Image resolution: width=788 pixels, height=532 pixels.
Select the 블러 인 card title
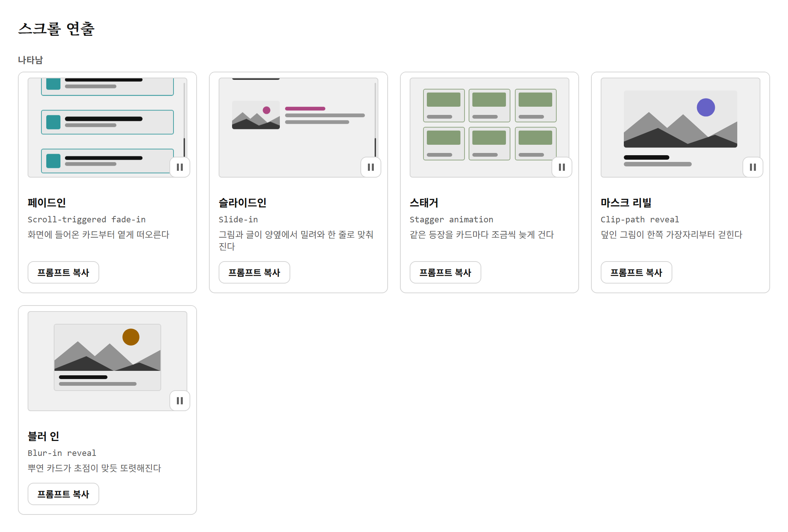pos(44,436)
